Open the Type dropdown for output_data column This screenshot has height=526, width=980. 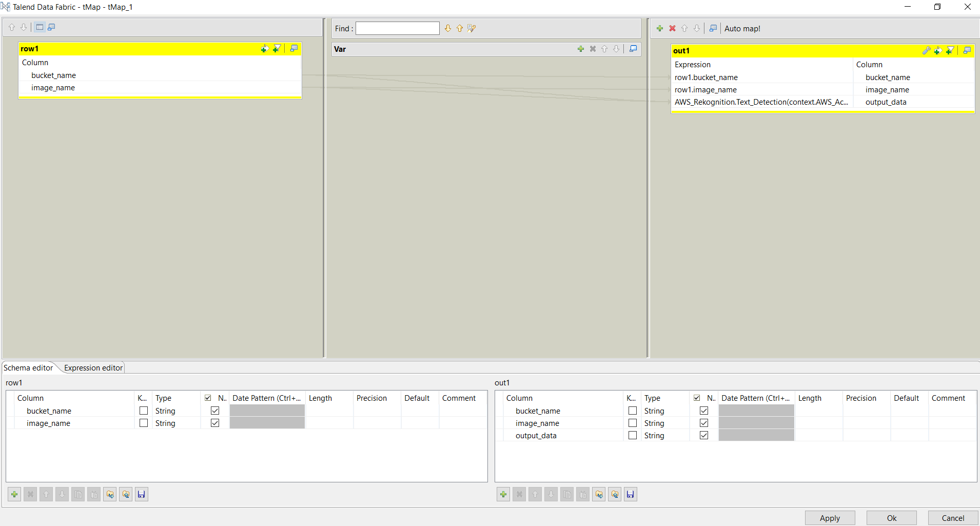(664, 435)
